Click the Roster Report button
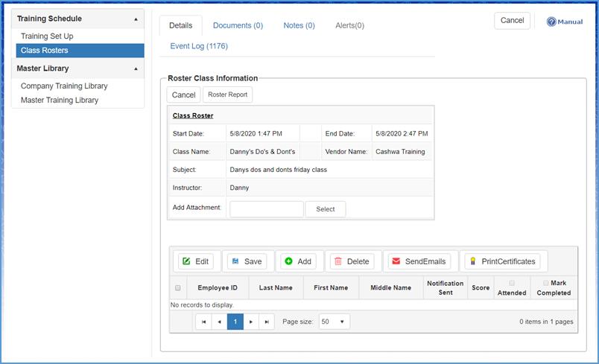 228,95
